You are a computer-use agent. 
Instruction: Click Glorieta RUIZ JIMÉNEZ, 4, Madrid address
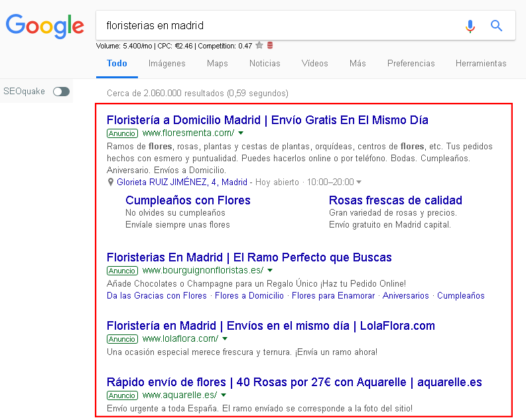(182, 182)
